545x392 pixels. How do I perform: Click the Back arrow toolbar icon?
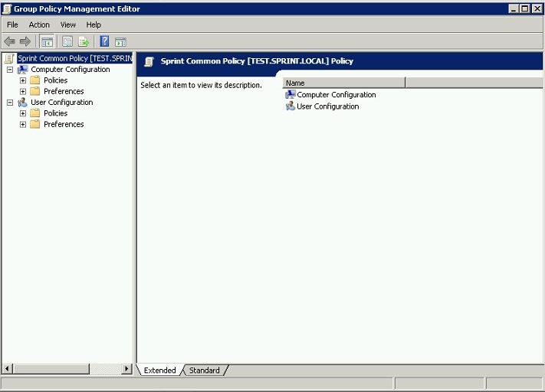point(10,42)
